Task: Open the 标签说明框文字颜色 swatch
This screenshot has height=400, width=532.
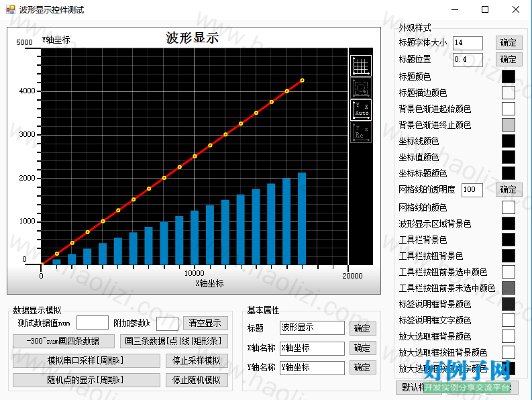Action: 509,320
